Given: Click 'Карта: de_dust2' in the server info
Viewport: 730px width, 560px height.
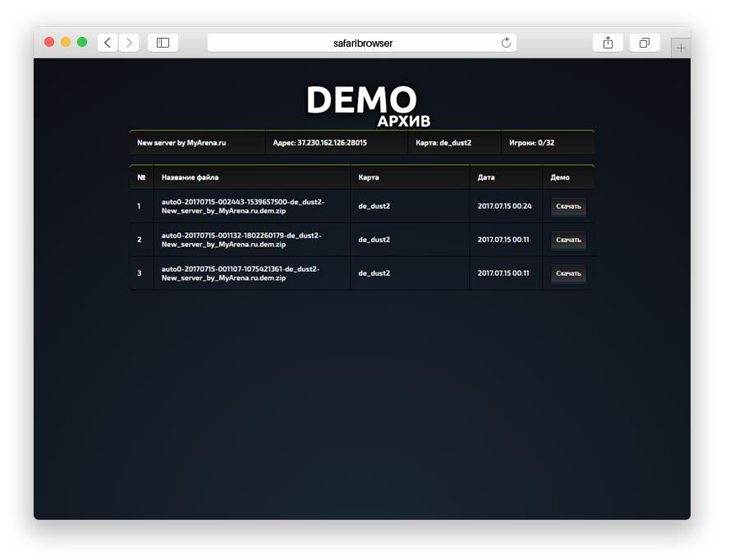Looking at the screenshot, I should click(x=443, y=143).
